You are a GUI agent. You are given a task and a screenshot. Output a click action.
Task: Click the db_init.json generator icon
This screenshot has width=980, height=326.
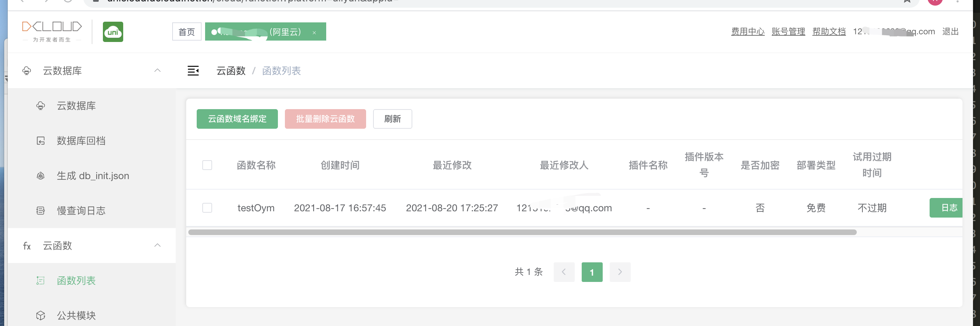tap(41, 176)
